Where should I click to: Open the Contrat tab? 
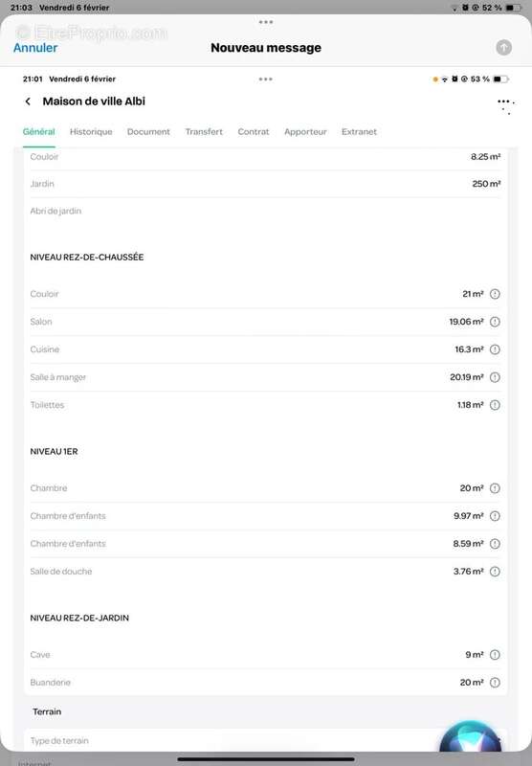pos(254,131)
